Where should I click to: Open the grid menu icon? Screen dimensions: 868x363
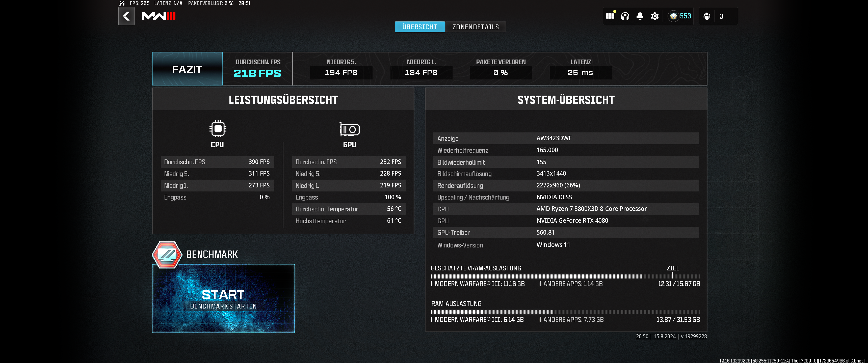[x=610, y=16]
